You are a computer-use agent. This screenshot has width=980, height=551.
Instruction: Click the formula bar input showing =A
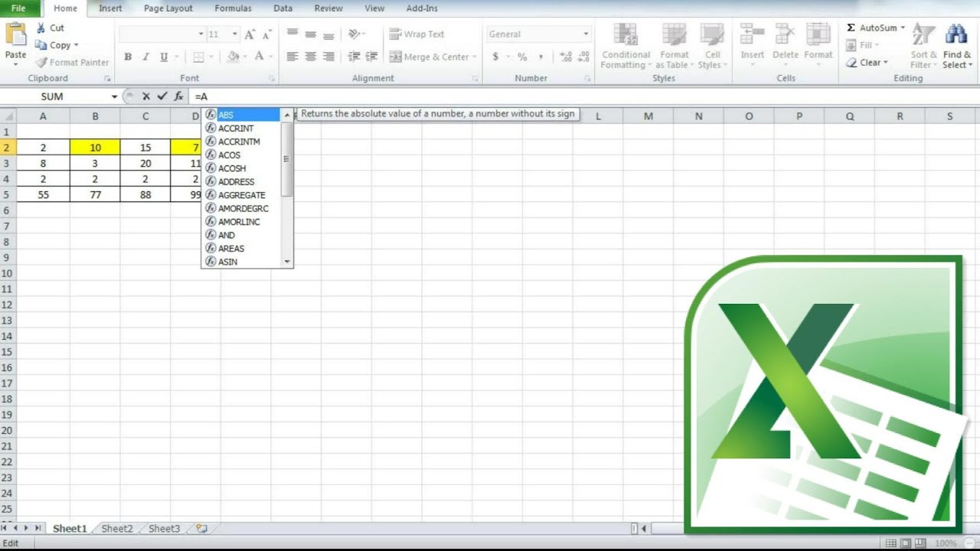pyautogui.click(x=583, y=96)
